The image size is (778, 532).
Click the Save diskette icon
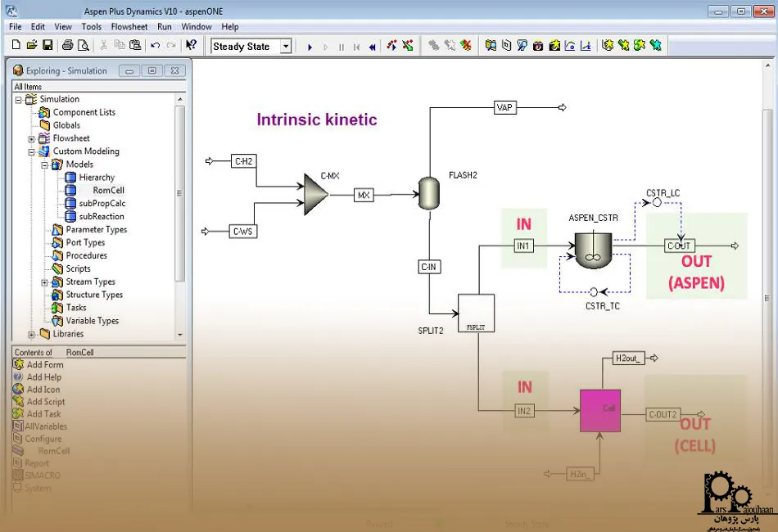tap(47, 47)
